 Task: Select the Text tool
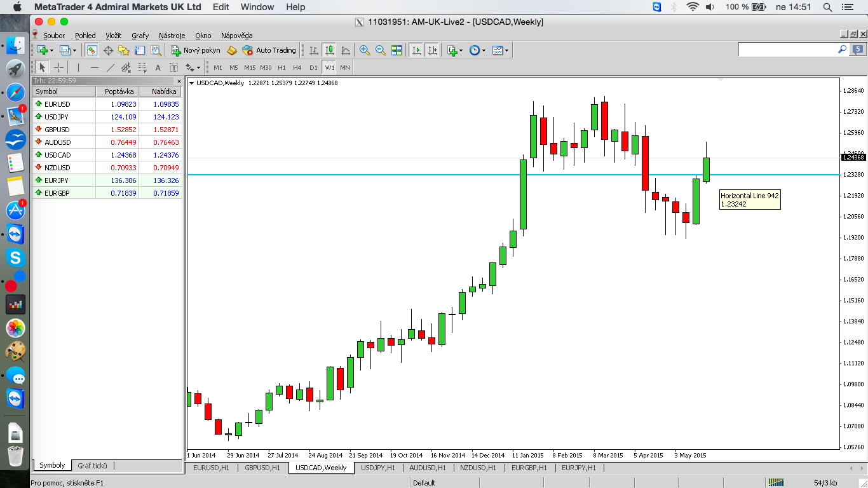(158, 67)
